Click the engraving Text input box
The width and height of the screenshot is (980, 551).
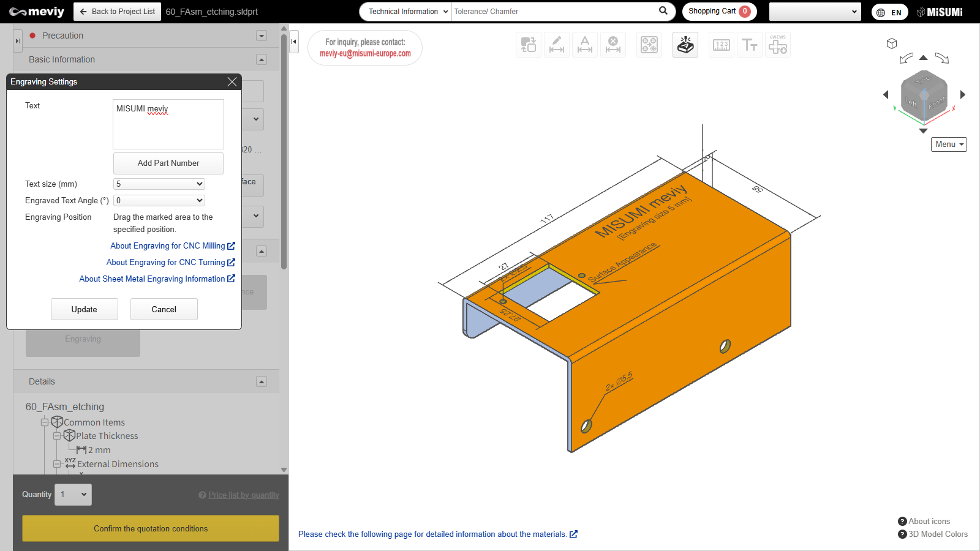[x=168, y=124]
